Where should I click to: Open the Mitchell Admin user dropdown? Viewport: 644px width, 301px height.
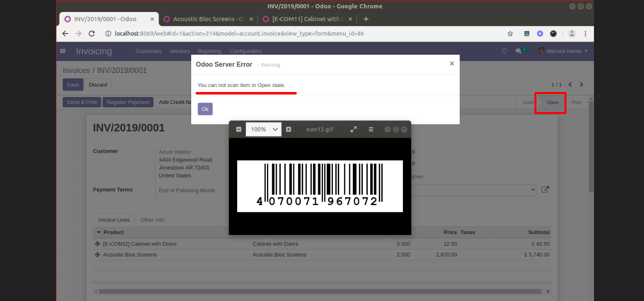coord(563,51)
